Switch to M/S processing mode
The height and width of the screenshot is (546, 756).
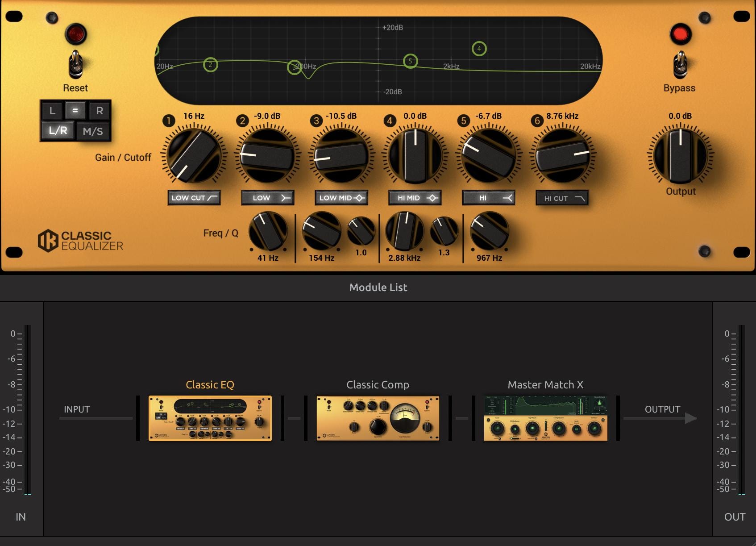click(93, 131)
